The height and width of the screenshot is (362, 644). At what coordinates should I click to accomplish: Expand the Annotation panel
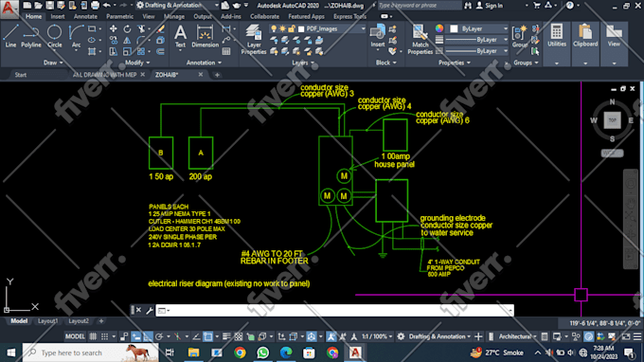[x=204, y=63]
